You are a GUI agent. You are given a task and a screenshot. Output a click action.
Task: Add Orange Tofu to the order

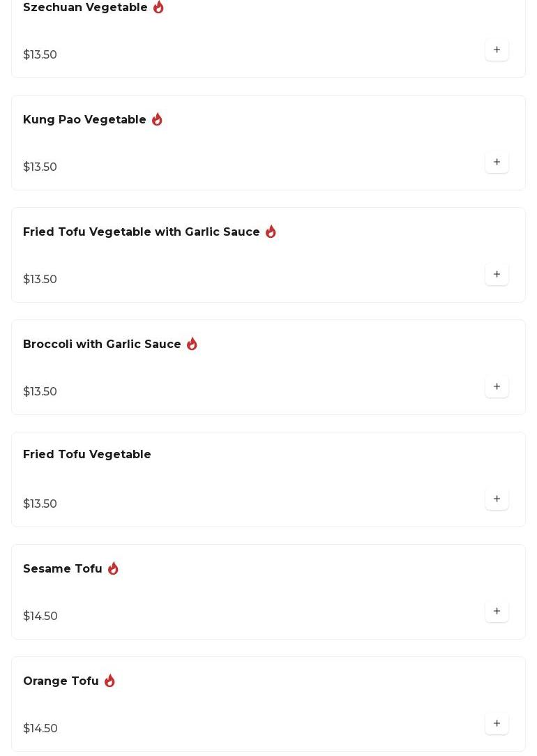click(497, 724)
